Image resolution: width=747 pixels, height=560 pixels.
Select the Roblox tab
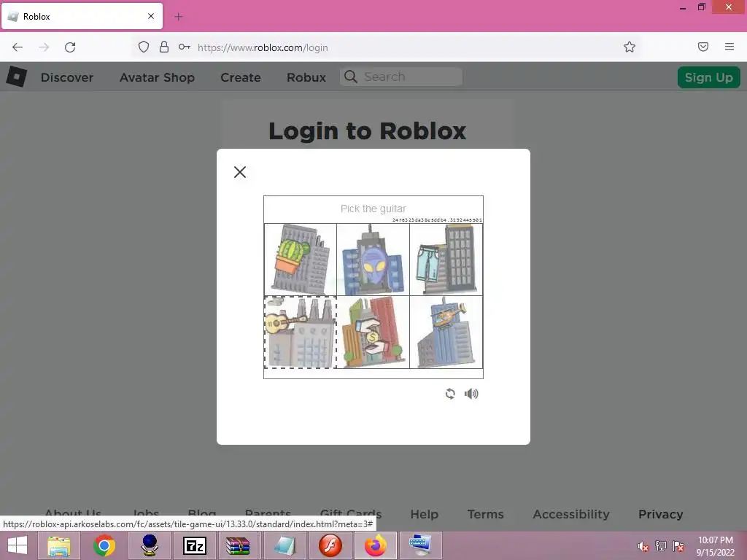coord(82,16)
